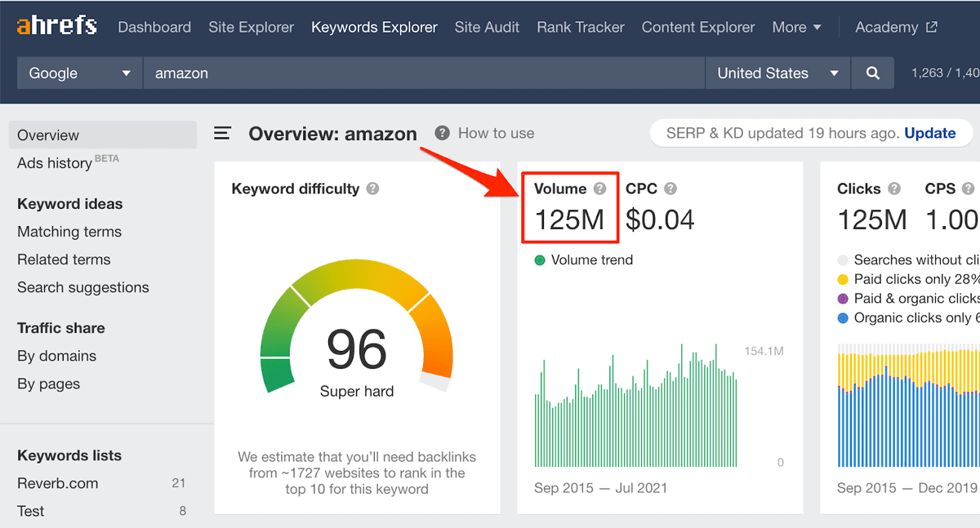Go to Site Explorer
This screenshot has width=980, height=528.
click(x=251, y=27)
